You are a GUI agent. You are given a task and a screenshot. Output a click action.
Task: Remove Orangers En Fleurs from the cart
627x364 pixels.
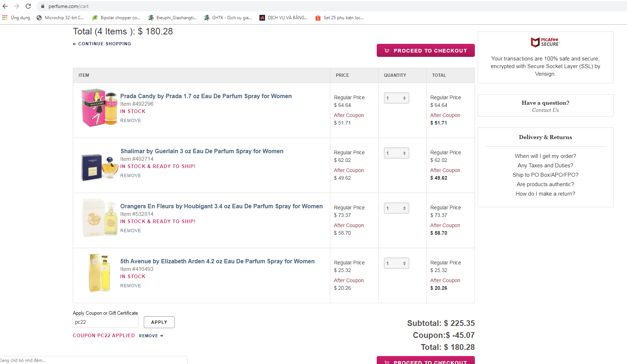tap(130, 230)
